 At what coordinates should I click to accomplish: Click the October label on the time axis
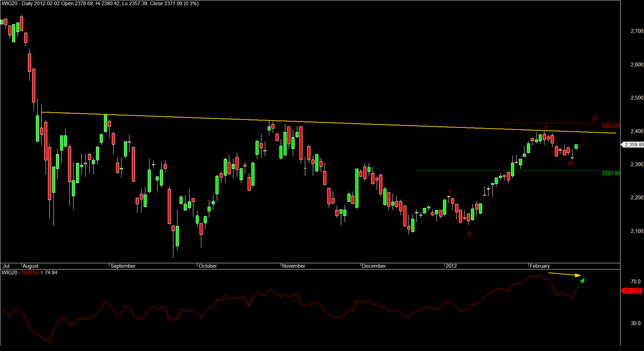coord(208,266)
